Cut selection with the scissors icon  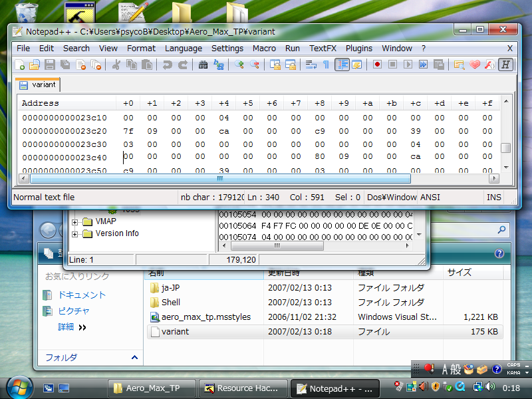pos(116,65)
